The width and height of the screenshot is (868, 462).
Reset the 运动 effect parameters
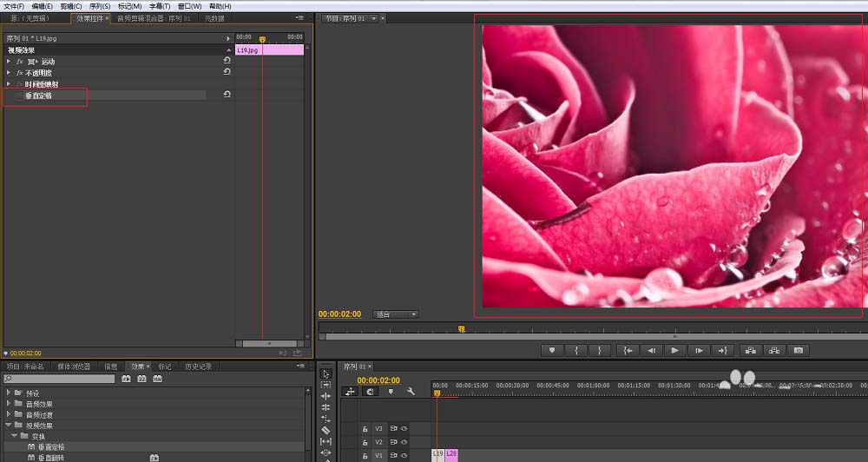click(227, 61)
